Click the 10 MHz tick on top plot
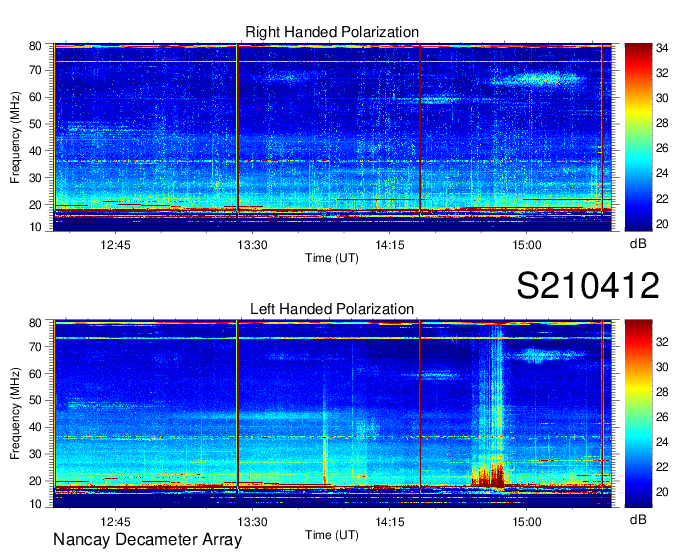The height and width of the screenshot is (552, 680). click(35, 227)
